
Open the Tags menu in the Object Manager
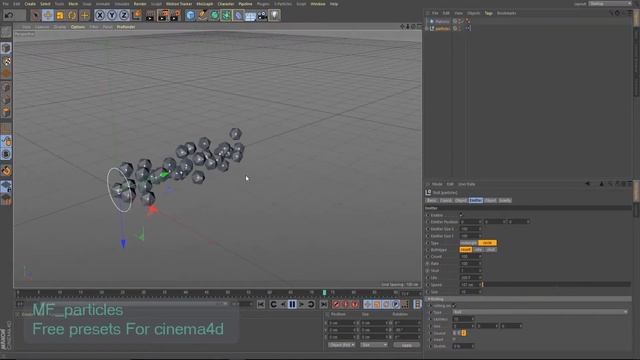pos(489,13)
